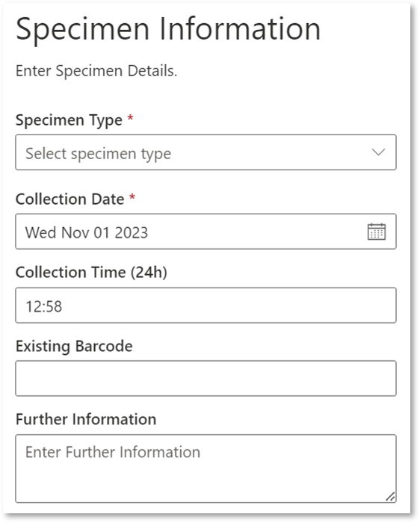This screenshot has height=523, width=420.
Task: Click the Existing Barcode label
Action: point(74,346)
